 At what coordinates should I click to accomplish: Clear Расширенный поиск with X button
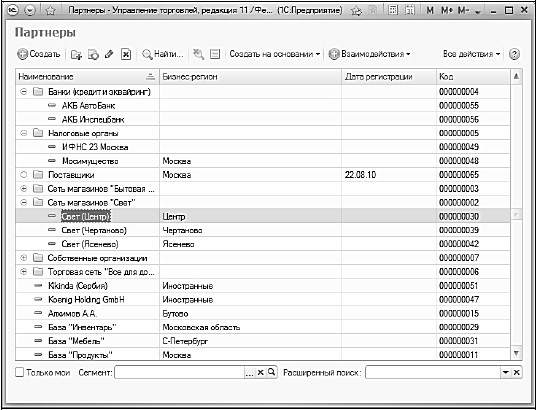(x=517, y=373)
